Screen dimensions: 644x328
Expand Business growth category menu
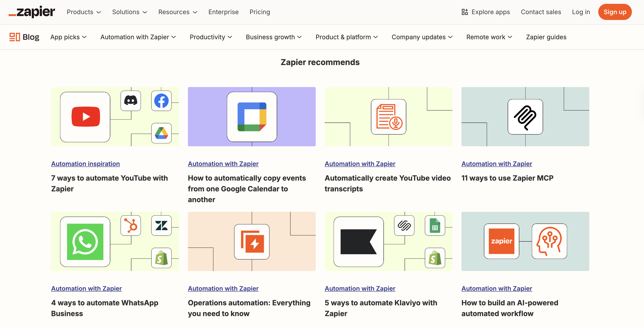point(274,37)
